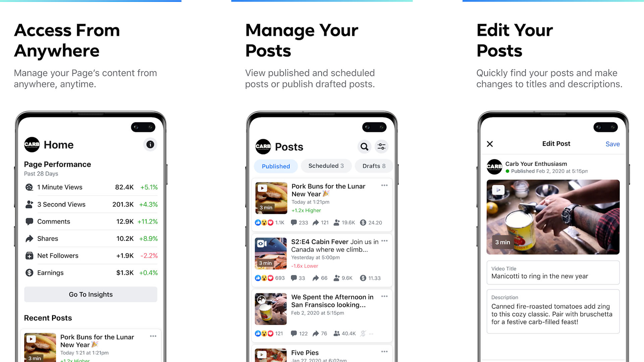Click the three-dot menu on Pork Buns post
Viewport: 644px width, 362px height.
tap(384, 185)
